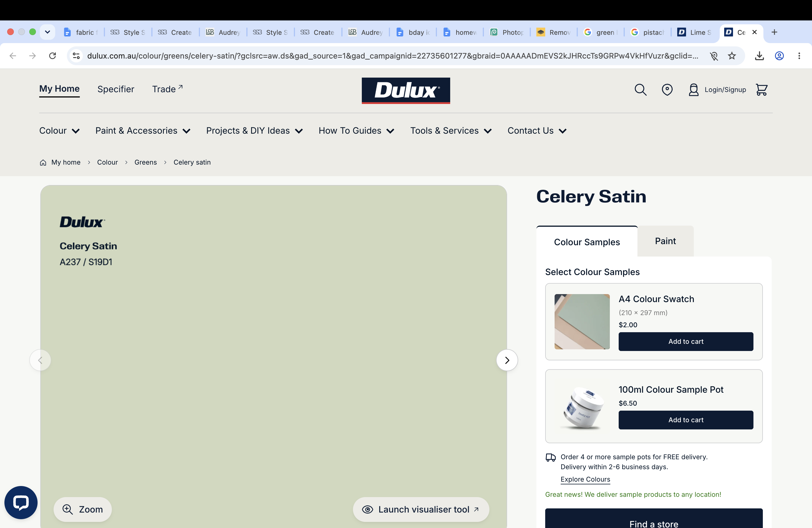
Task: Click the browser forward arrow
Action: coord(33,56)
